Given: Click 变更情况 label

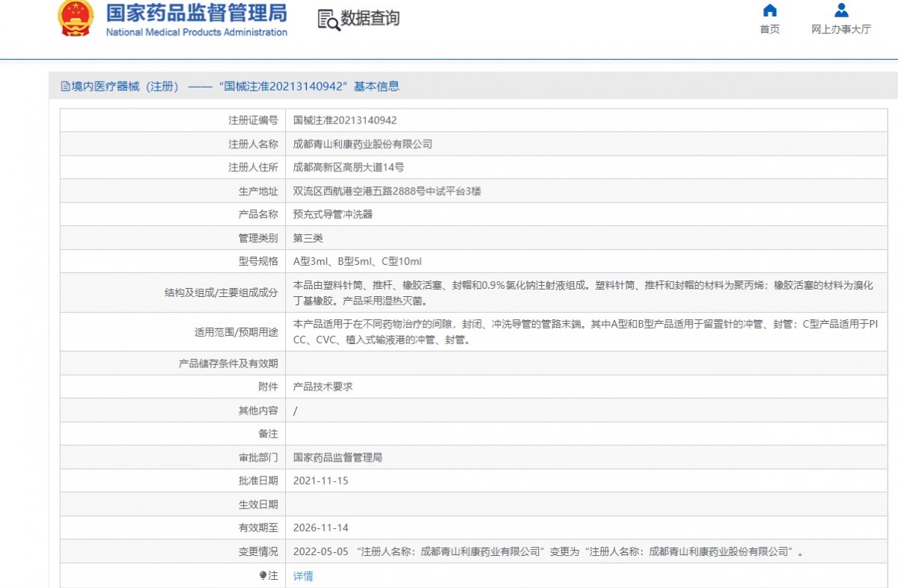Looking at the screenshot, I should pyautogui.click(x=258, y=551).
